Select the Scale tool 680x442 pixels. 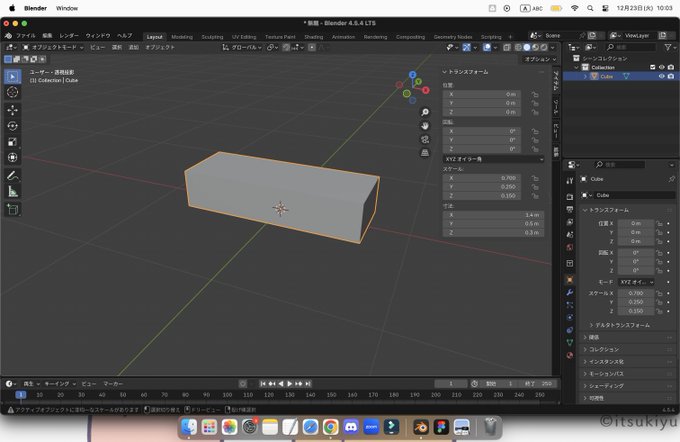pos(13,142)
